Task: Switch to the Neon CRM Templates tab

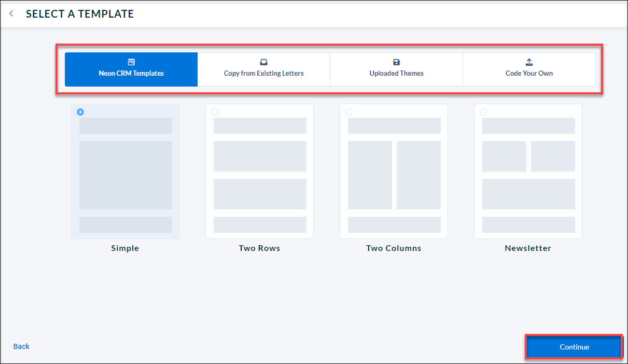Action: [131, 69]
